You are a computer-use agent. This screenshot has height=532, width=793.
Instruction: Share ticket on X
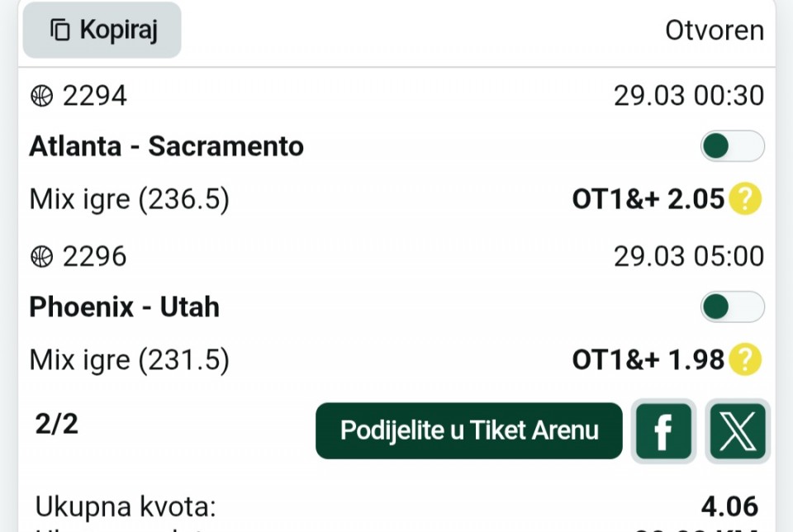738,430
